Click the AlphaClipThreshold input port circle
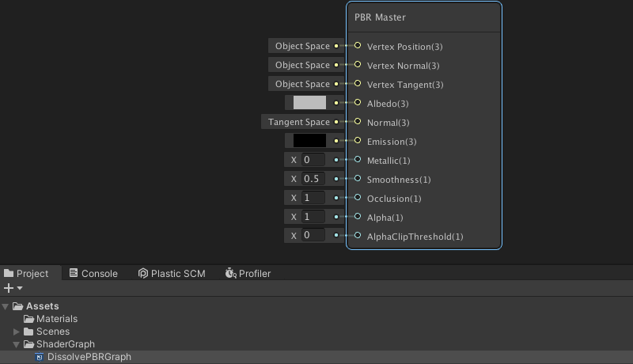The height and width of the screenshot is (364, 633). (x=358, y=235)
